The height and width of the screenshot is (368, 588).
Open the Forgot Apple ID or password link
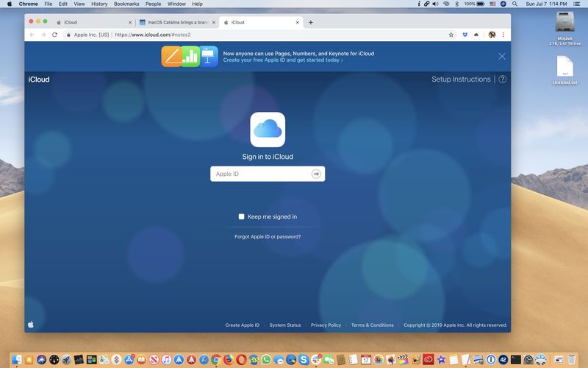pos(268,236)
